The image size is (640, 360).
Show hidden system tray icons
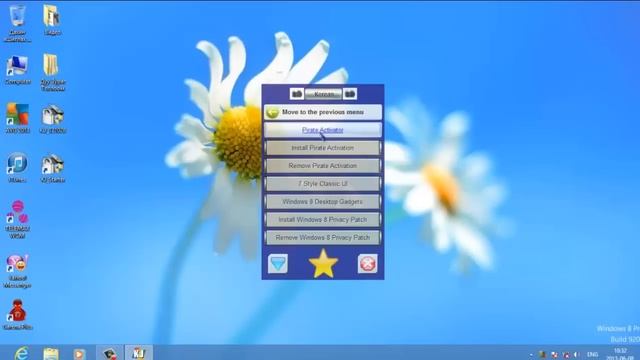pos(531,355)
